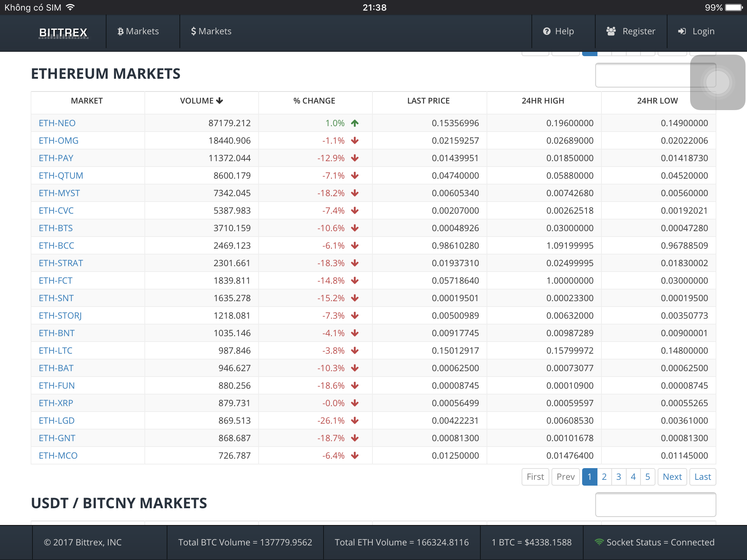The height and width of the screenshot is (560, 747).
Task: Open the Dollar Markets menu
Action: click(211, 31)
